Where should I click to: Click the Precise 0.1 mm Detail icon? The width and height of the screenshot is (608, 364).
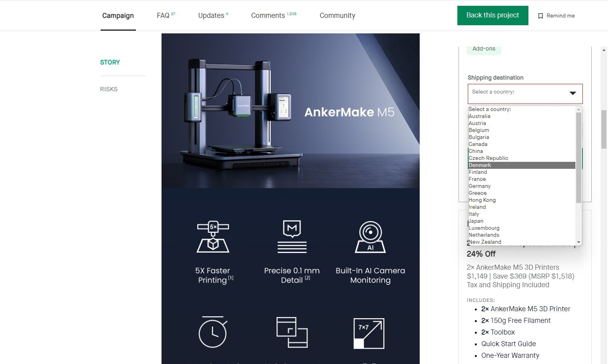pos(292,237)
